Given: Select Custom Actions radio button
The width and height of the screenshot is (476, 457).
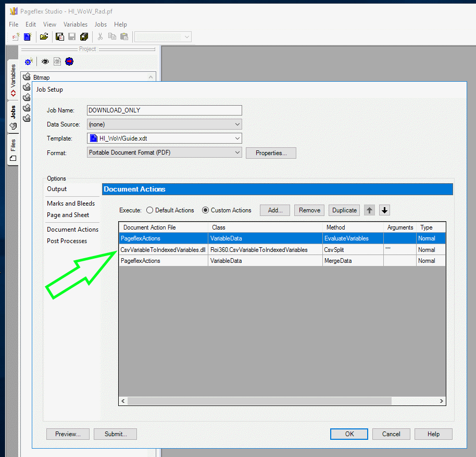Looking at the screenshot, I should point(206,210).
